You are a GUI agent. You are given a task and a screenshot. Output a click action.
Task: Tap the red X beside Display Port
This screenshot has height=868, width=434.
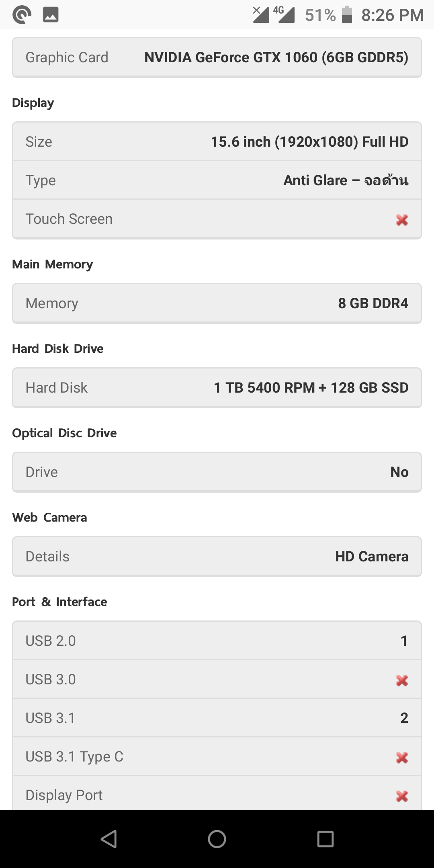pos(402,796)
